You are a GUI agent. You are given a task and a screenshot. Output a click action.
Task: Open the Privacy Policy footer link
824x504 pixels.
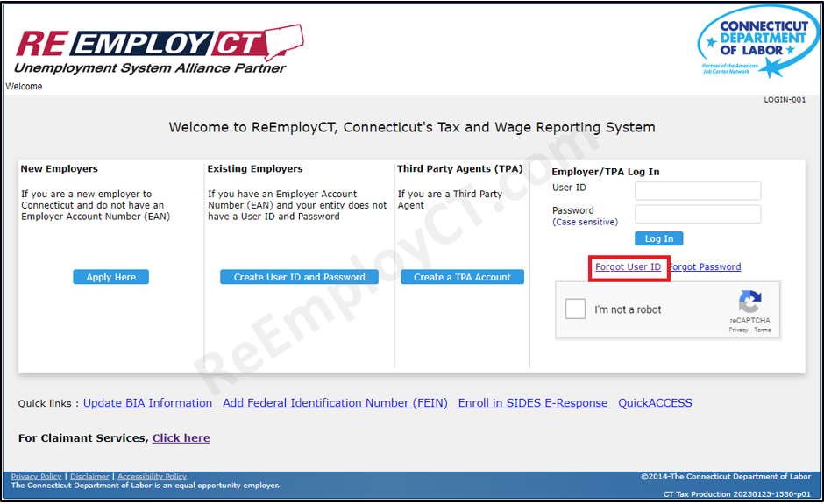pyautogui.click(x=36, y=477)
